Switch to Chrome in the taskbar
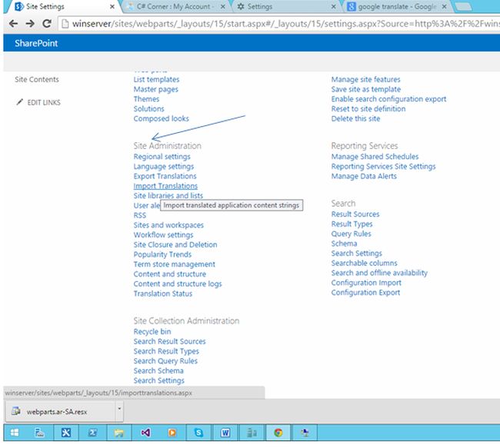The height and width of the screenshot is (448, 500). [278, 433]
